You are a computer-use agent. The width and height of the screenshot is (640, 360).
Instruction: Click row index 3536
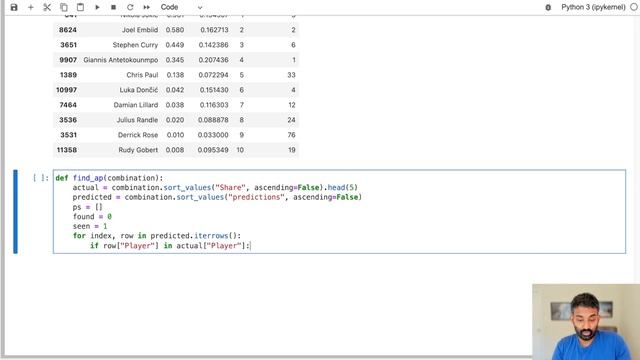tap(68, 120)
